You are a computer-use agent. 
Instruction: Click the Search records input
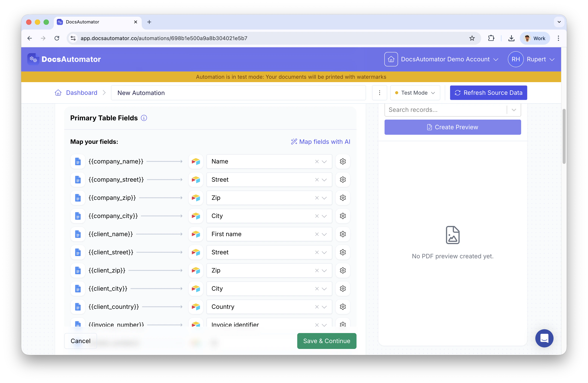coord(446,110)
